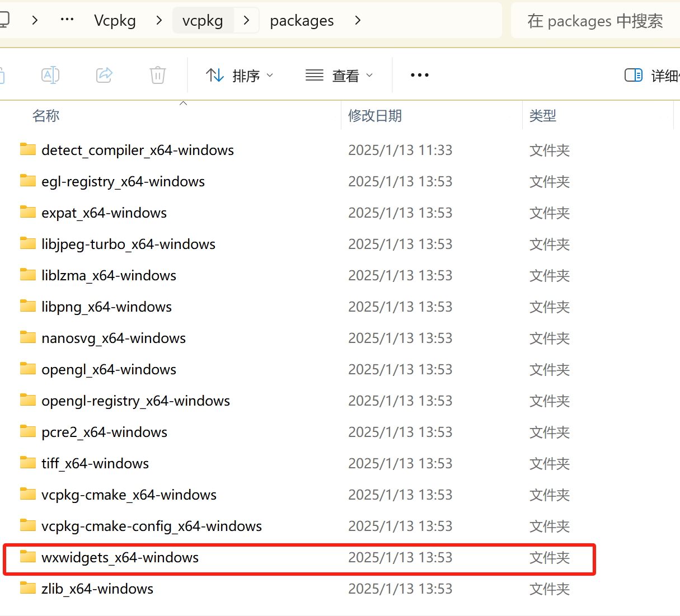Viewport: 680px width, 616px height.
Task: Click the tiff_x64-windows name
Action: tap(95, 464)
